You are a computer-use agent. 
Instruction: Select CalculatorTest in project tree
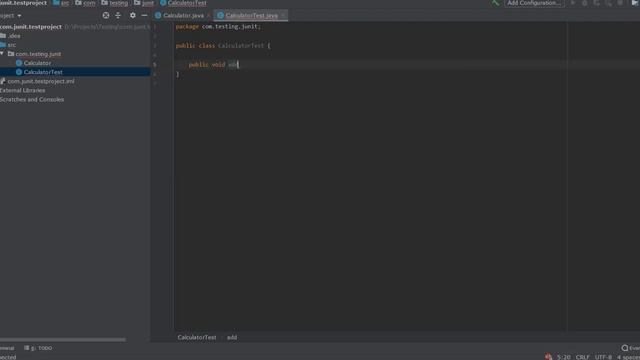tap(43, 72)
